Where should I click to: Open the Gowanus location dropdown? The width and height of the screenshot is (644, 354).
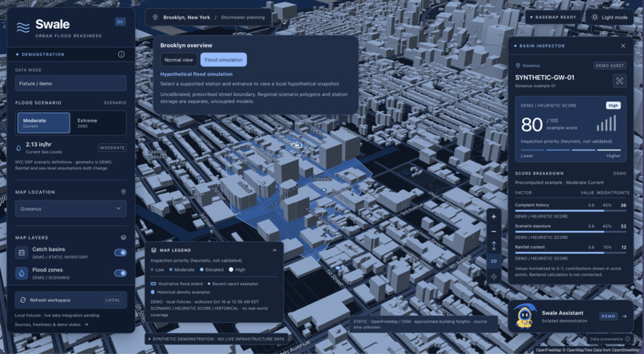[70, 209]
